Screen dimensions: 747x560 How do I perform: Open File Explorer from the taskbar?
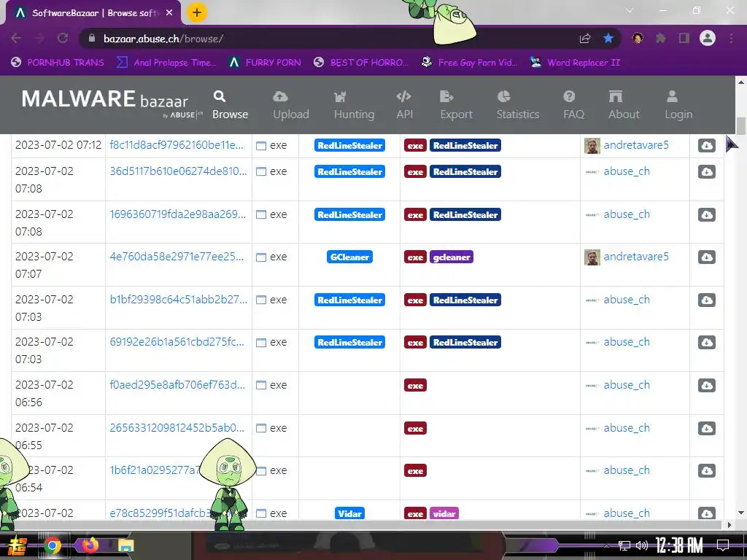pos(125,545)
